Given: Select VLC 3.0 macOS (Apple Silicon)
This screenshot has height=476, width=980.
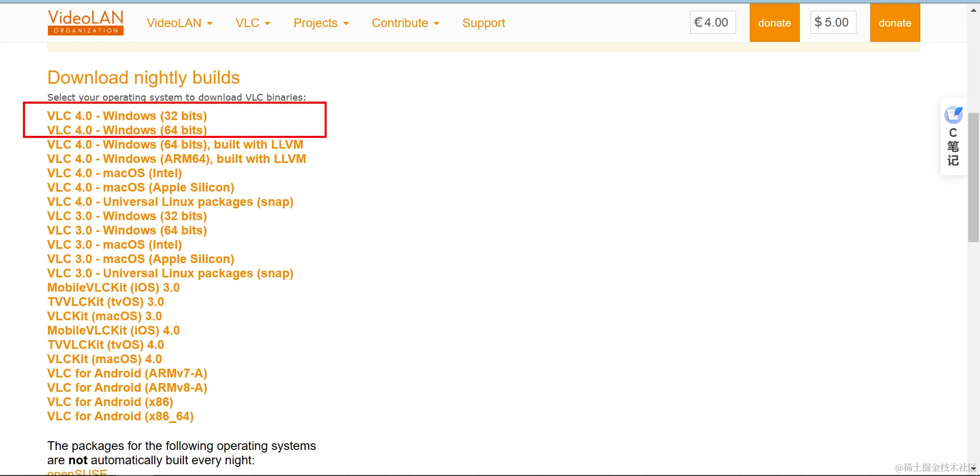Looking at the screenshot, I should 141,259.
